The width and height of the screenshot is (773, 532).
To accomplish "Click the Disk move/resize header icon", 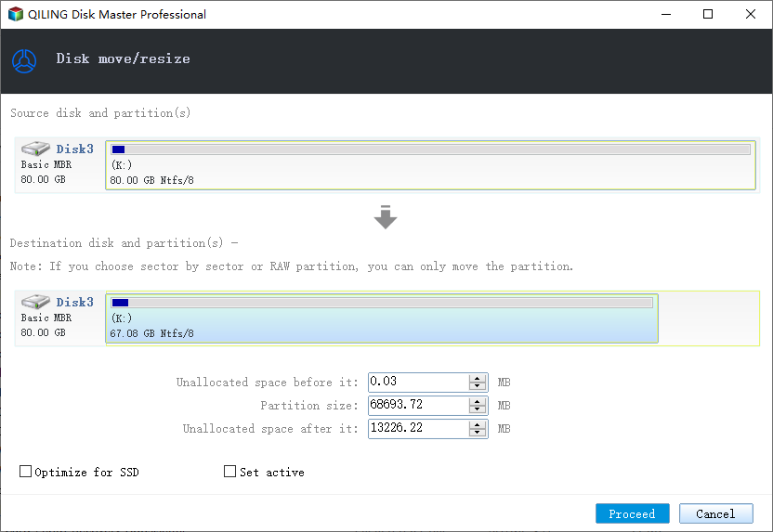I will 24,61.
